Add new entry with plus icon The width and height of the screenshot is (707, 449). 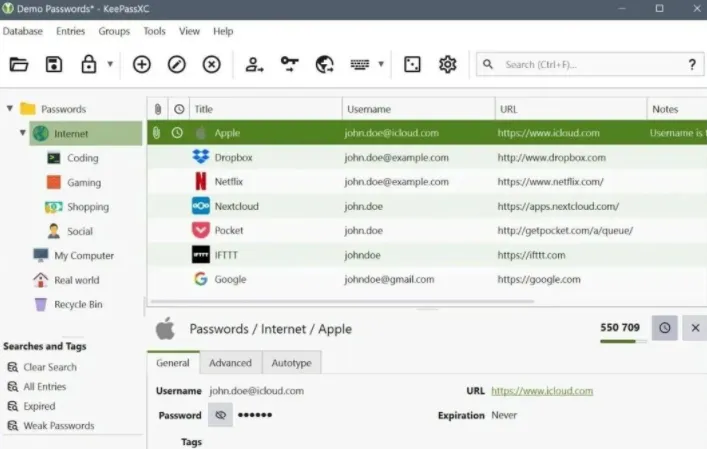pyautogui.click(x=142, y=64)
